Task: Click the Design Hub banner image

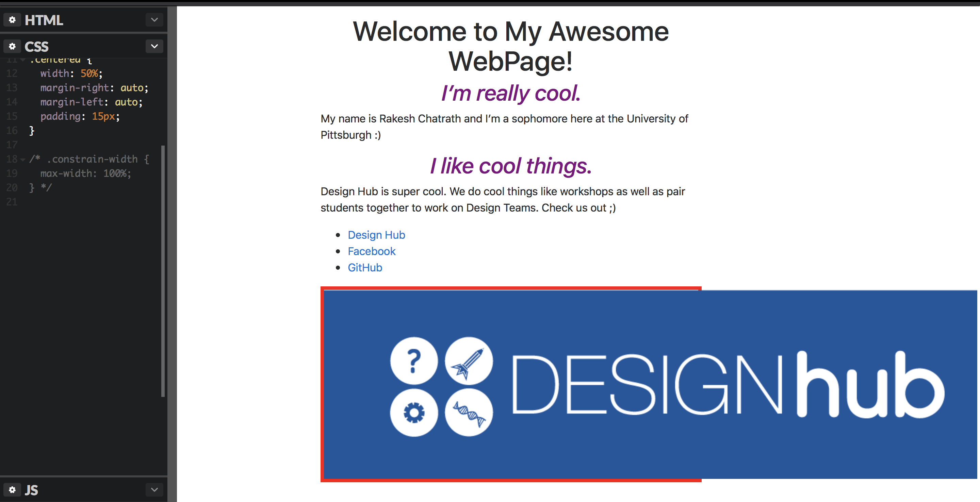Action: tap(650, 384)
